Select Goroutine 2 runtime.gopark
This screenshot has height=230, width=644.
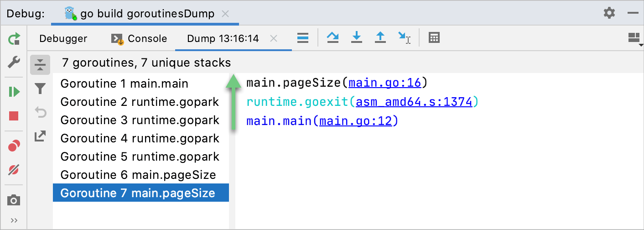(141, 102)
